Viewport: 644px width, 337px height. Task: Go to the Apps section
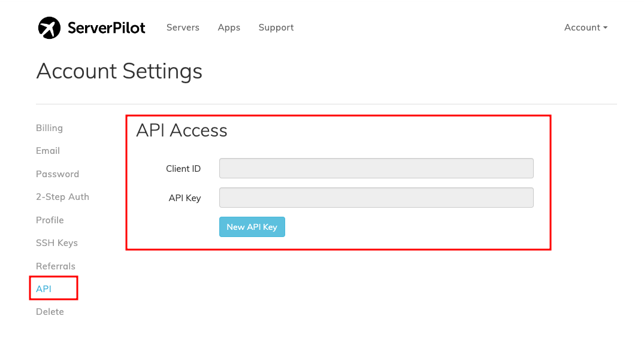click(x=229, y=28)
